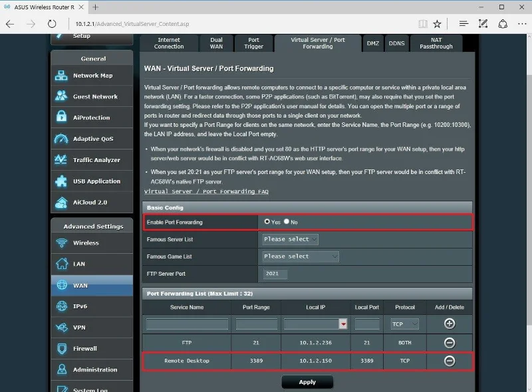This screenshot has height=392, width=532.
Task: Close the ASUS Wireless Router tab
Action: (x=81, y=7)
